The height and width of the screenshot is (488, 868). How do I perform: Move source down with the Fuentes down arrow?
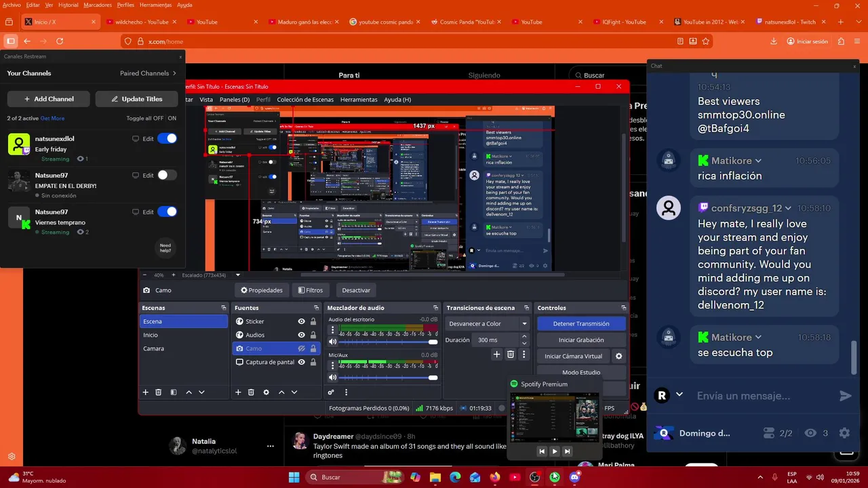click(294, 392)
